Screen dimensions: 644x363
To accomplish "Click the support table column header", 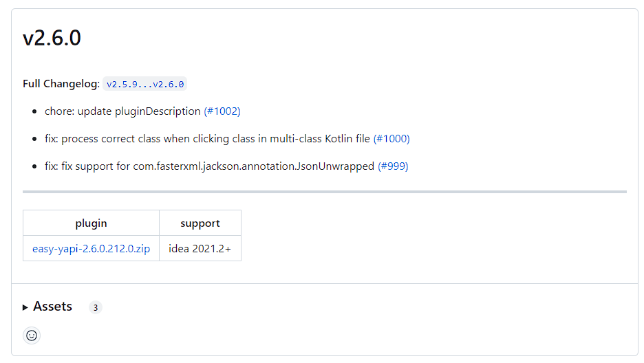I will click(x=200, y=223).
